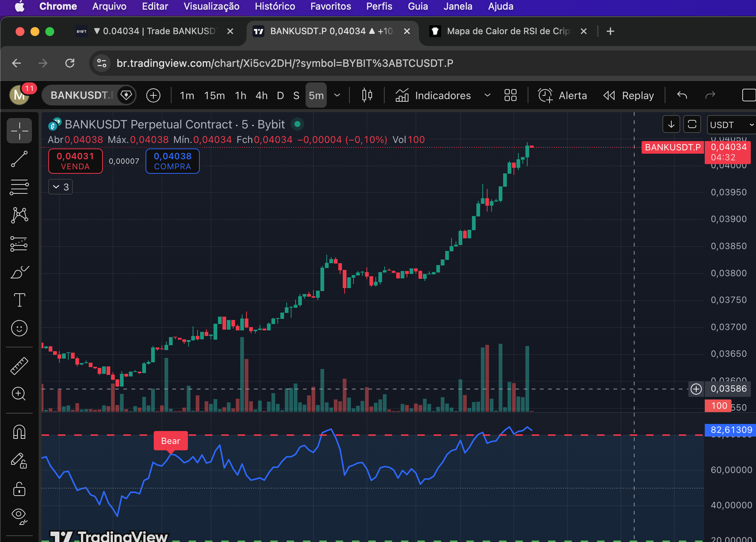Click the 0,04031 VENDA sell button
This screenshot has width=756, height=542.
tap(75, 161)
